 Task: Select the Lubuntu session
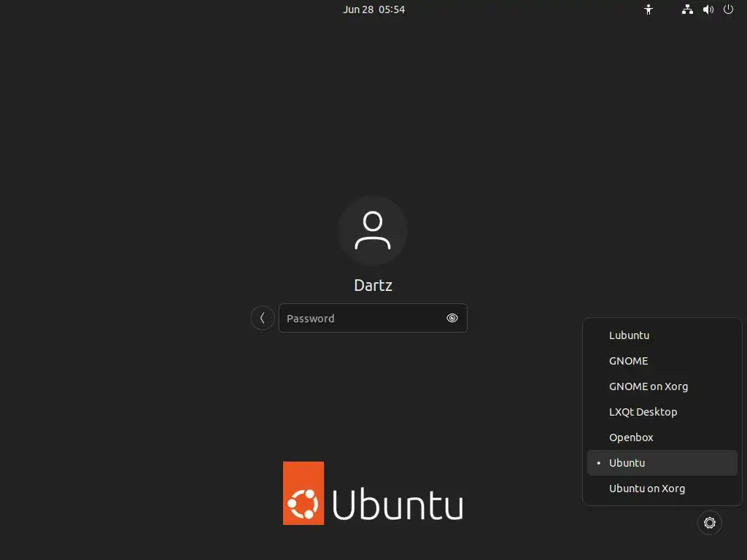click(662, 335)
